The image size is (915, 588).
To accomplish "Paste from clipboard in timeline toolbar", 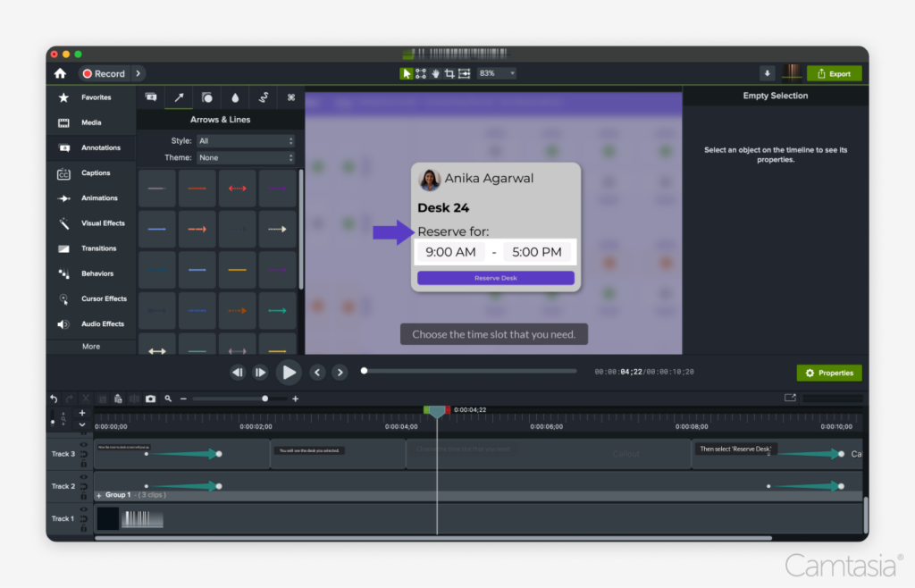I will pyautogui.click(x=118, y=399).
